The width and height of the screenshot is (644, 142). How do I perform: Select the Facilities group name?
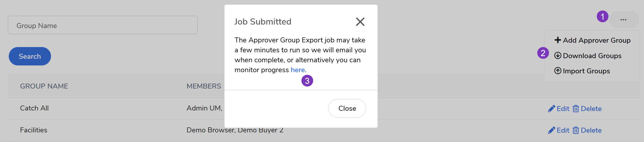pos(34,130)
